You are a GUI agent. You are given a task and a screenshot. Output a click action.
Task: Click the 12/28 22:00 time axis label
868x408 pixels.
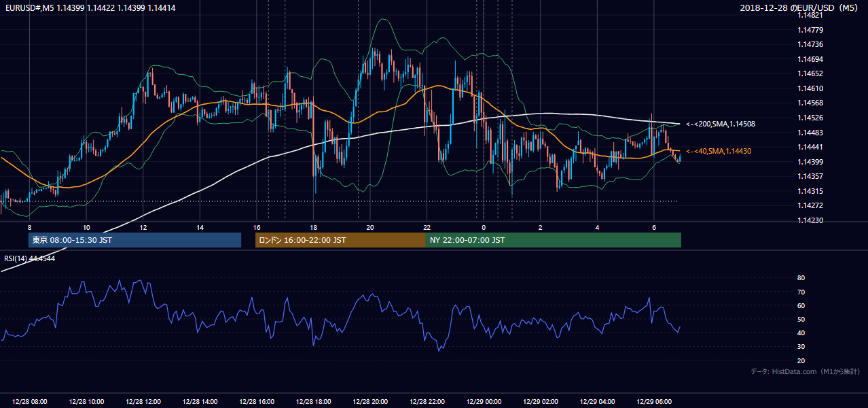(x=427, y=402)
